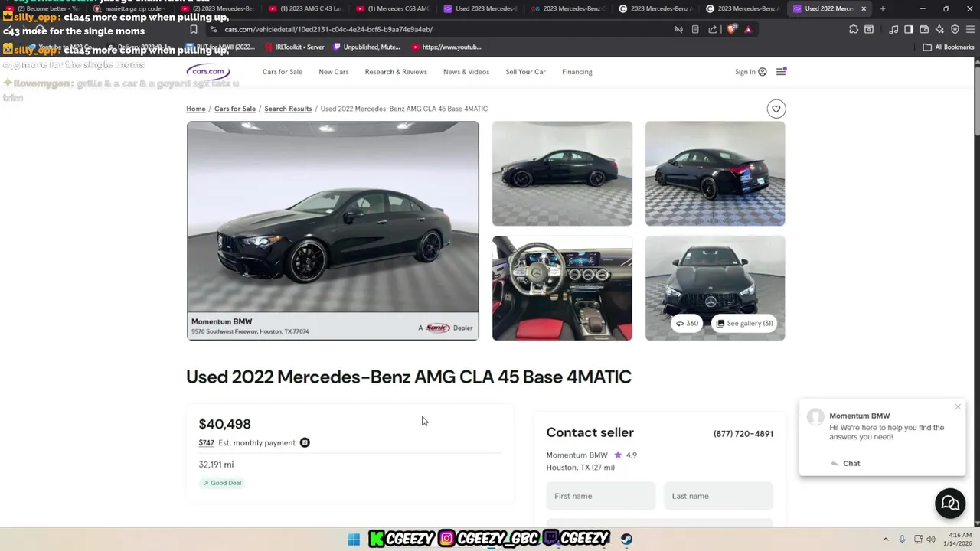Open the Cars for Sale menu
The width and height of the screenshot is (980, 551).
283,72
